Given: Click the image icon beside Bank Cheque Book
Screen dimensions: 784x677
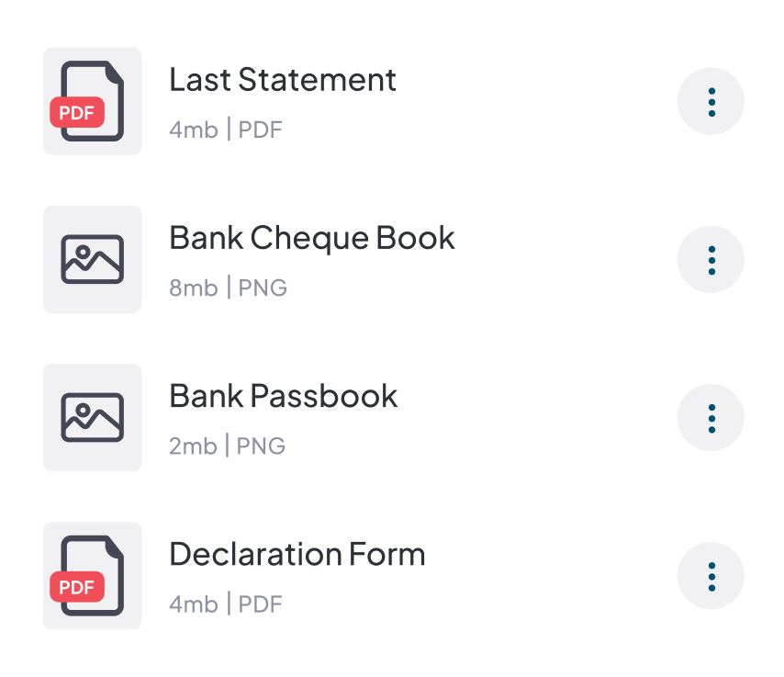Looking at the screenshot, I should point(92,259).
